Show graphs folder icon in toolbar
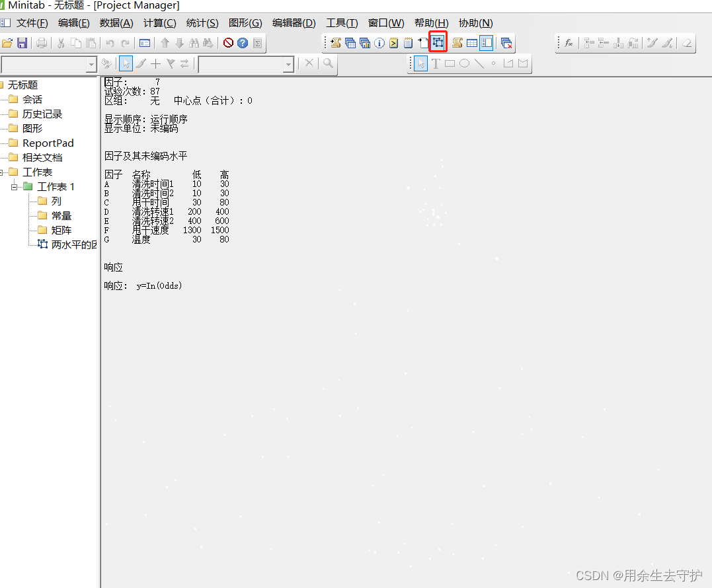712x588 pixels. [365, 43]
